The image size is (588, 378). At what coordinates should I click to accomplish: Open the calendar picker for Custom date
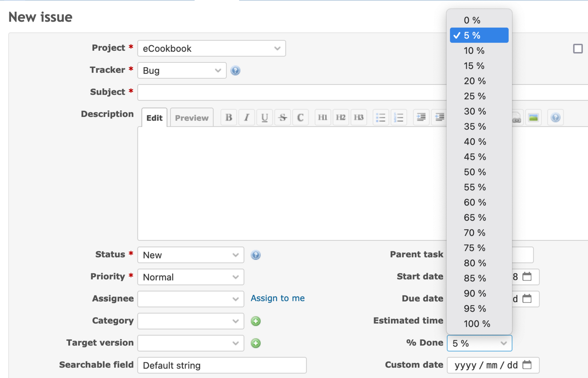point(528,365)
